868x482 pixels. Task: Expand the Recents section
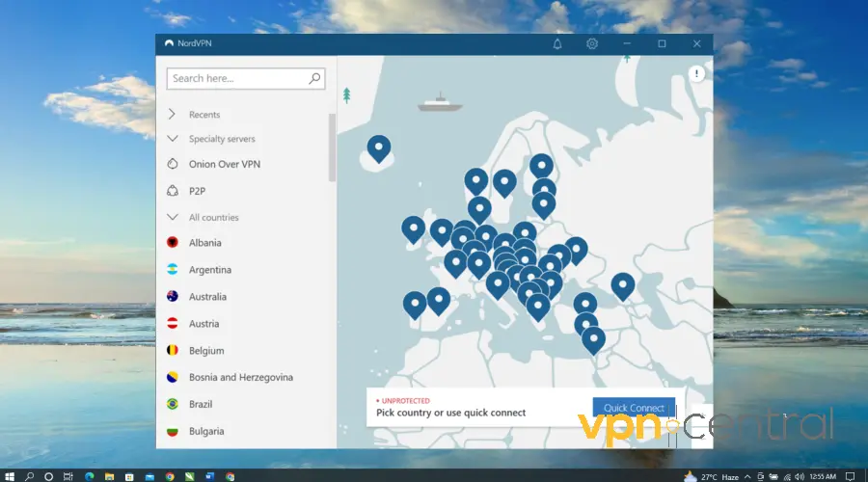(x=172, y=114)
